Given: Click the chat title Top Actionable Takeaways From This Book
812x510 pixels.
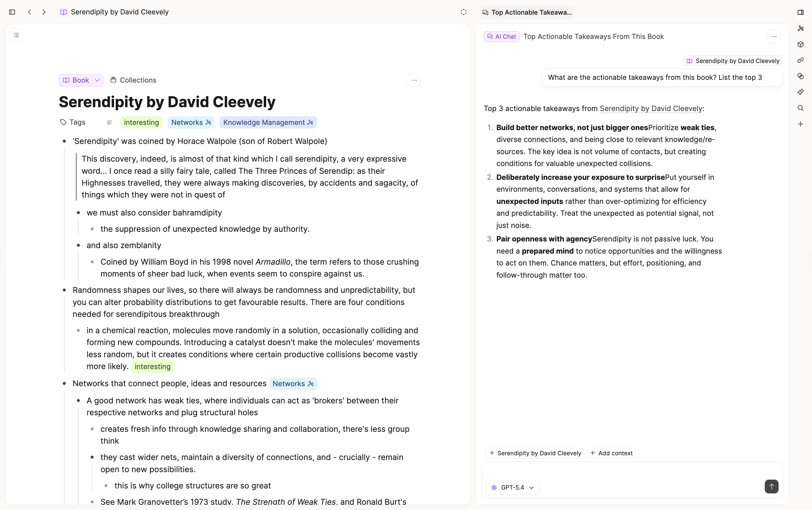Looking at the screenshot, I should tap(594, 36).
